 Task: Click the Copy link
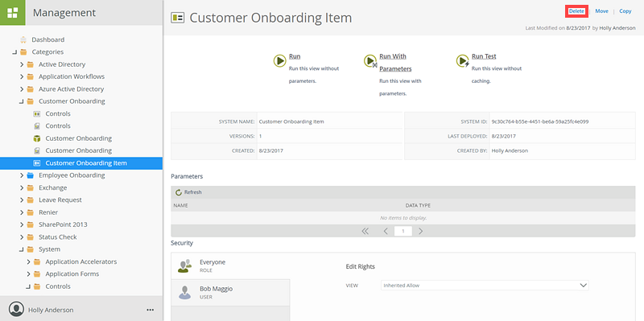(x=625, y=11)
